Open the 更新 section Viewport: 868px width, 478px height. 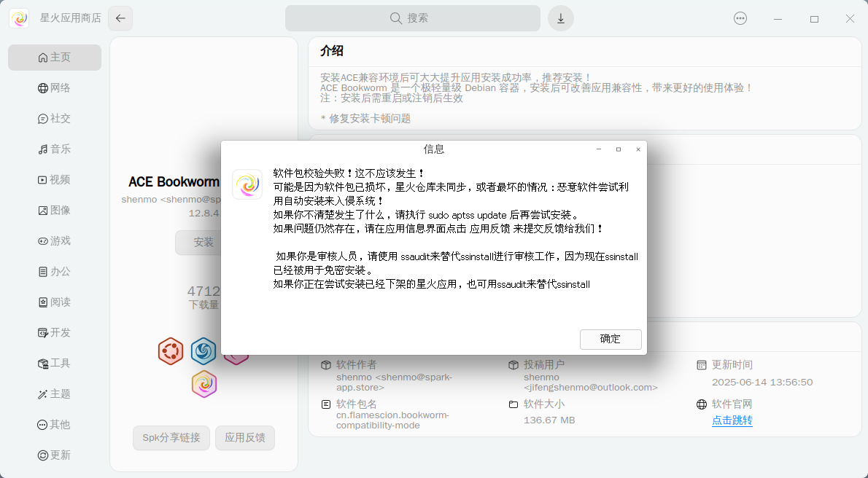(x=55, y=455)
